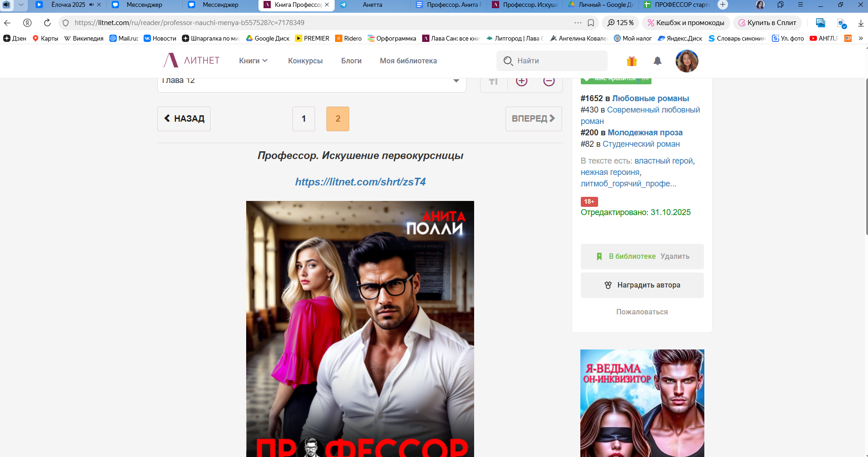The width and height of the screenshot is (868, 457).
Task: Reload the page with the refresh icon
Action: [47, 23]
